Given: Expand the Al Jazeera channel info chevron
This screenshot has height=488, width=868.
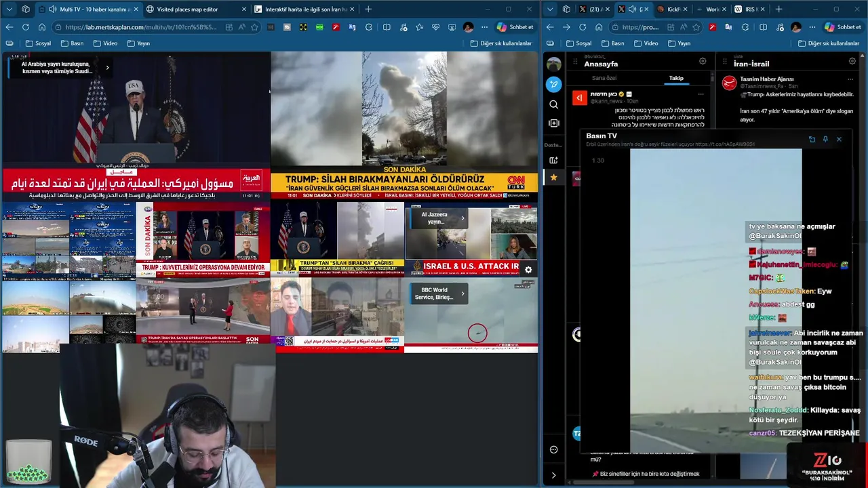Looking at the screenshot, I should click(462, 218).
